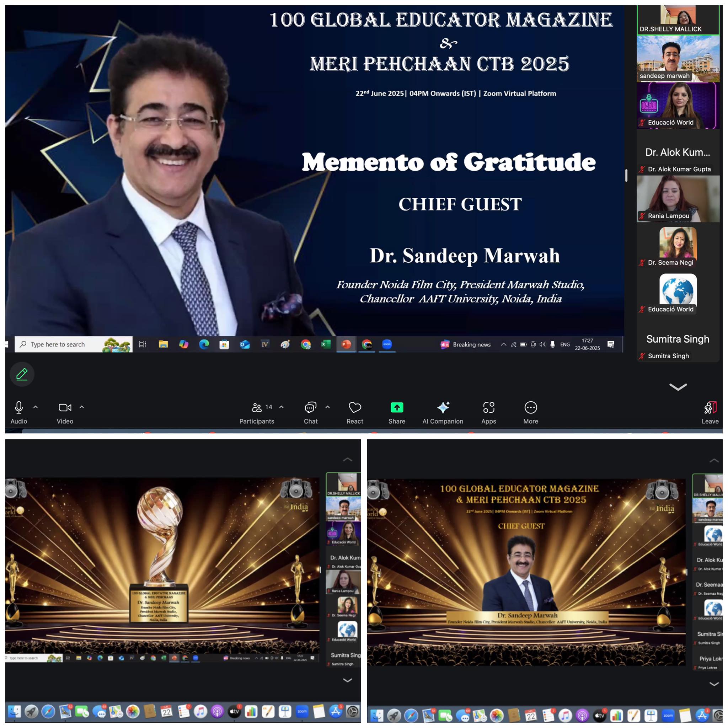Open the Participants panel
Image resolution: width=728 pixels, height=728 pixels.
[257, 408]
